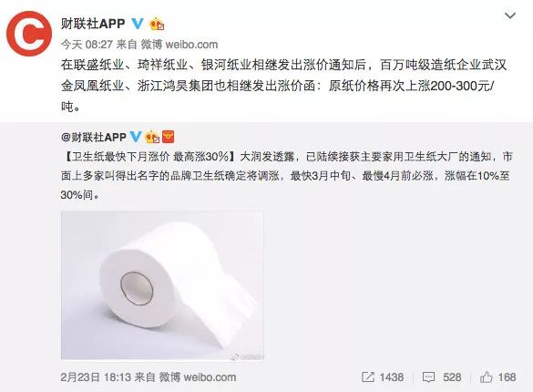Open the 财联社APP profile name at the top
533x392 pixels.
point(93,24)
